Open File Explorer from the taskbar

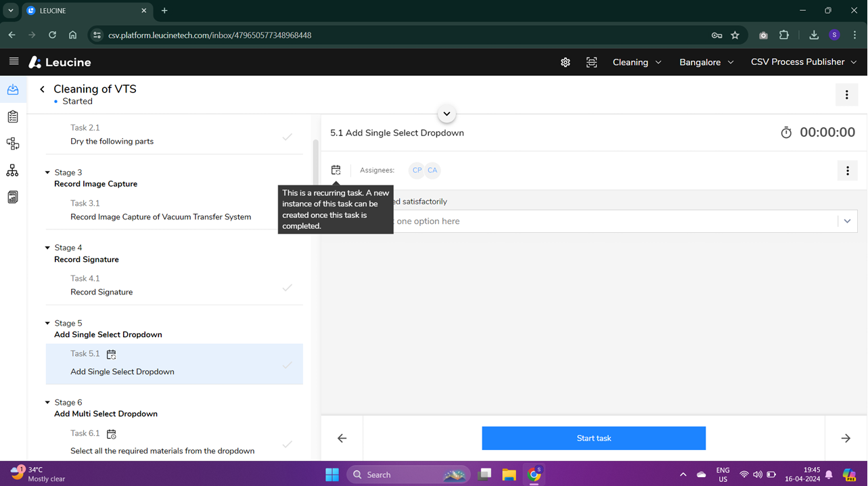click(509, 474)
